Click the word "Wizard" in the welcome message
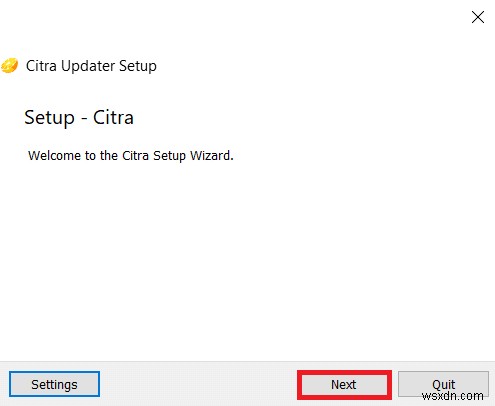 tap(210, 155)
